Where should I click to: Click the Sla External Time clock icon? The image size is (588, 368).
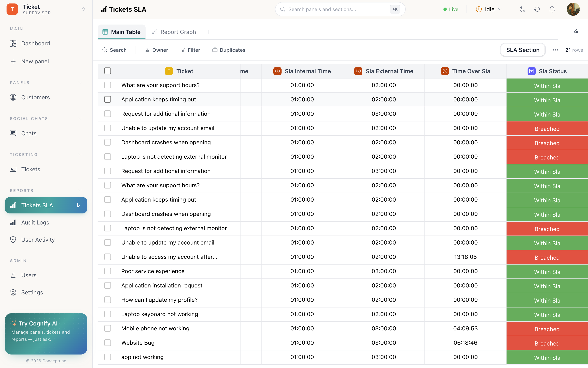(x=358, y=71)
